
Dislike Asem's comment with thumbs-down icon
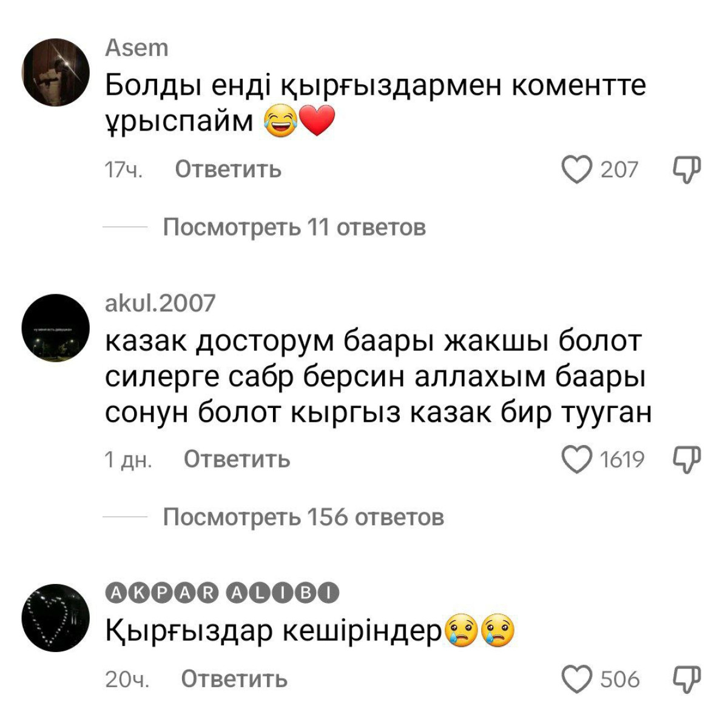[x=687, y=169]
